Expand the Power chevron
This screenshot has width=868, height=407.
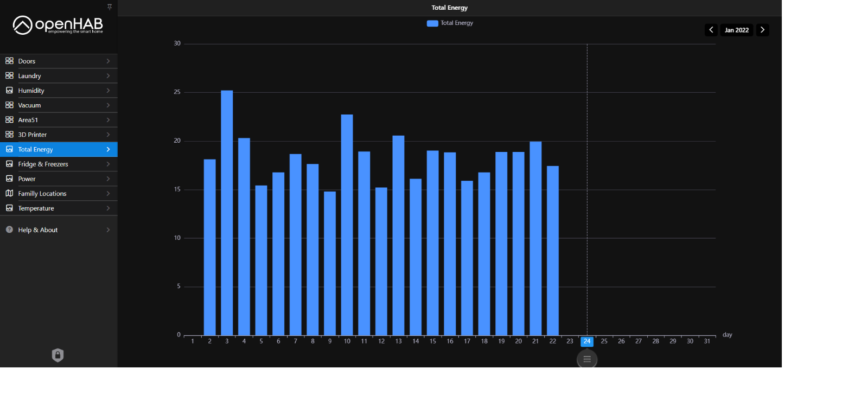(108, 179)
